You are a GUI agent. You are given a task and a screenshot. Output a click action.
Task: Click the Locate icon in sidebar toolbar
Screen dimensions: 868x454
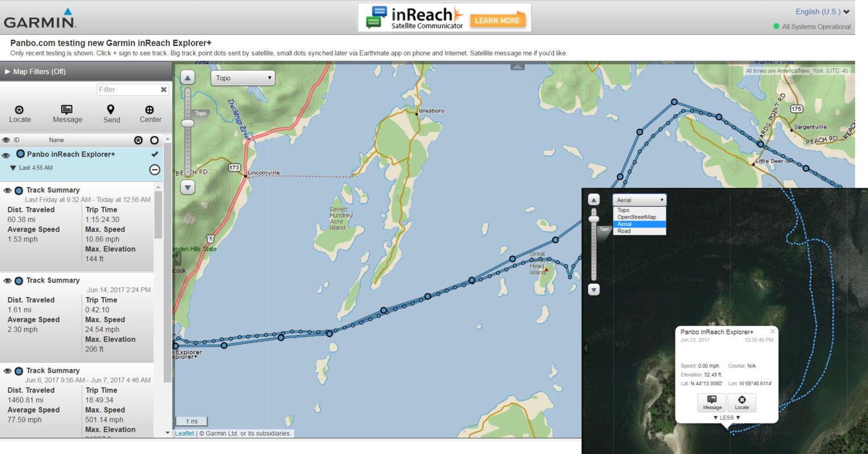pyautogui.click(x=20, y=110)
